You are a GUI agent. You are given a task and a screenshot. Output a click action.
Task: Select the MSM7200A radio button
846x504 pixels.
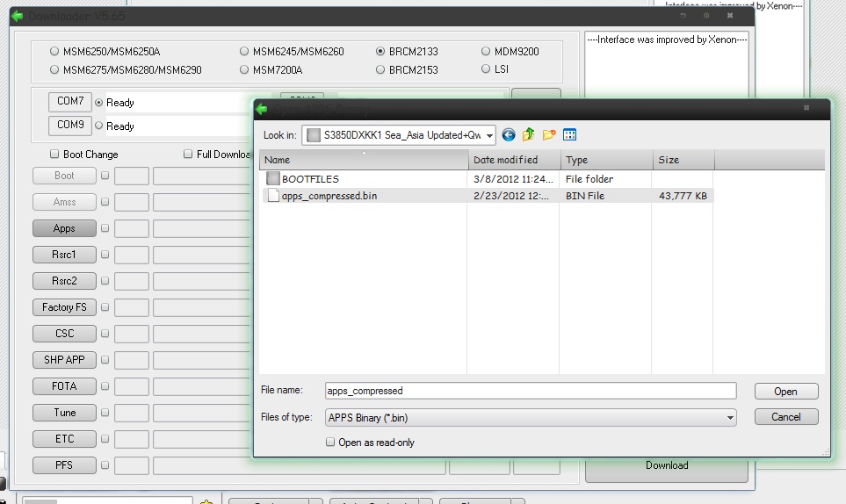point(244,70)
